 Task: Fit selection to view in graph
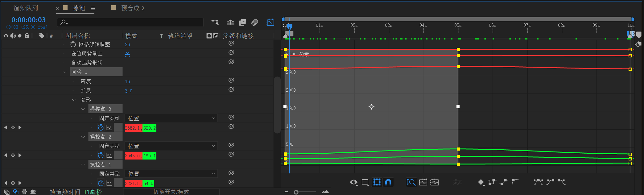[423, 182]
